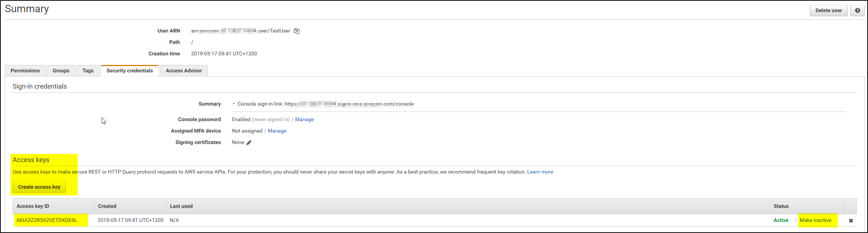Edit signing certificates with pencil icon
Image resolution: width=868 pixels, height=233 pixels.
pyautogui.click(x=249, y=143)
